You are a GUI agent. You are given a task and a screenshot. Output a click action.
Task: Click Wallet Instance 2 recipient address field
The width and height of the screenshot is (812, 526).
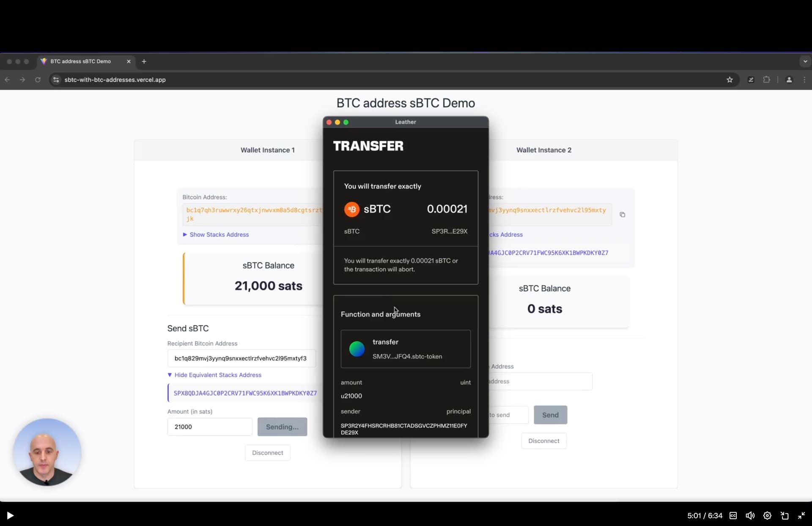point(540,381)
